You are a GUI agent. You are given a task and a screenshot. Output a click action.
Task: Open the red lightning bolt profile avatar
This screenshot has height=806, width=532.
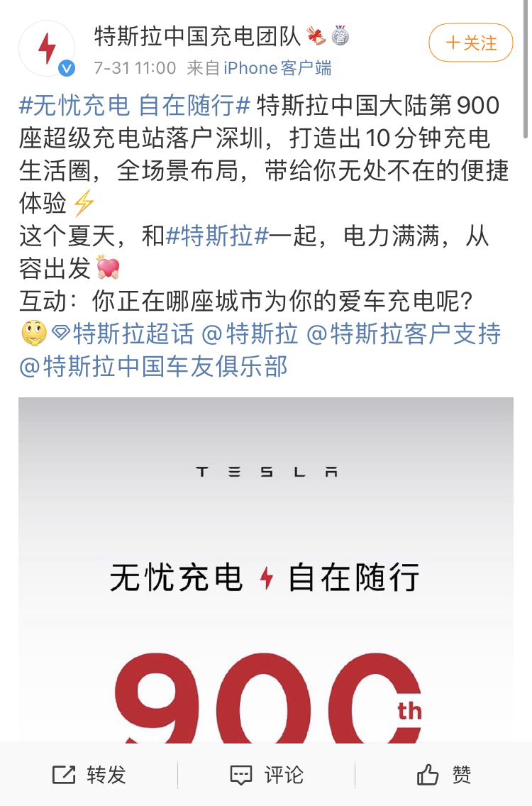(x=47, y=48)
